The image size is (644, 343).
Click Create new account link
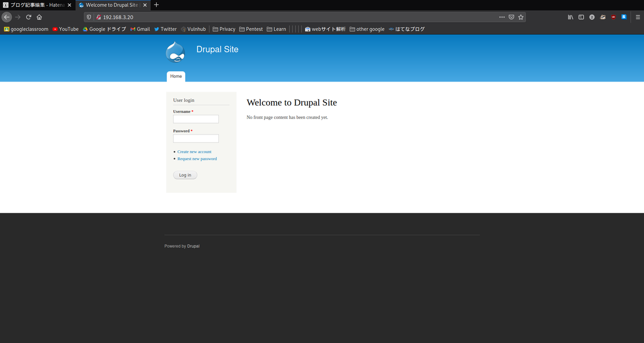click(x=194, y=152)
